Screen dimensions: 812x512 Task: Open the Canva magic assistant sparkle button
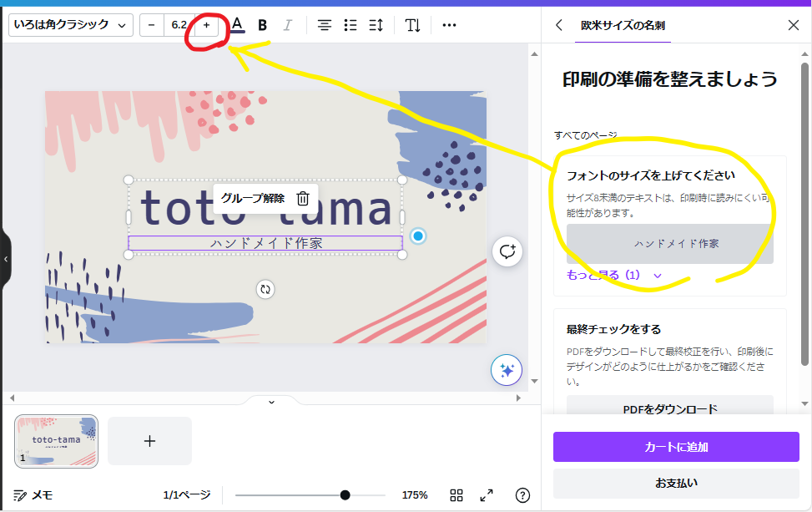point(507,371)
